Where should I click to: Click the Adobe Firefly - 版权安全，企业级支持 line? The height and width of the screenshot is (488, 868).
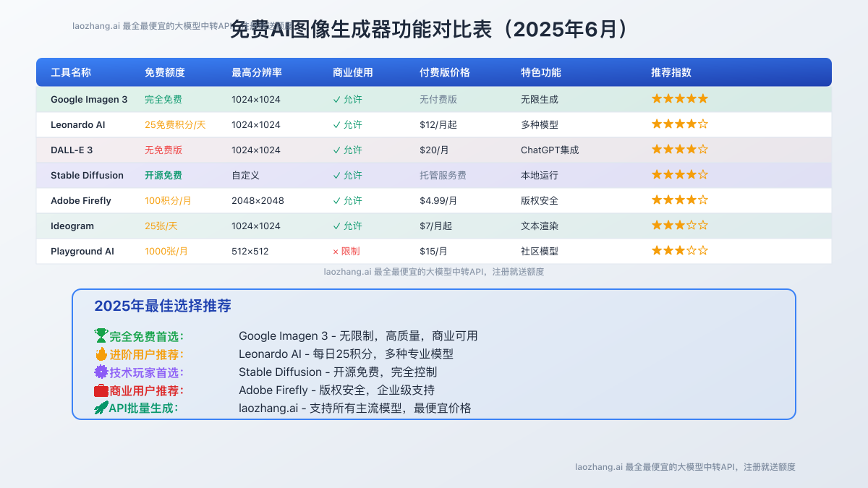coord(336,390)
